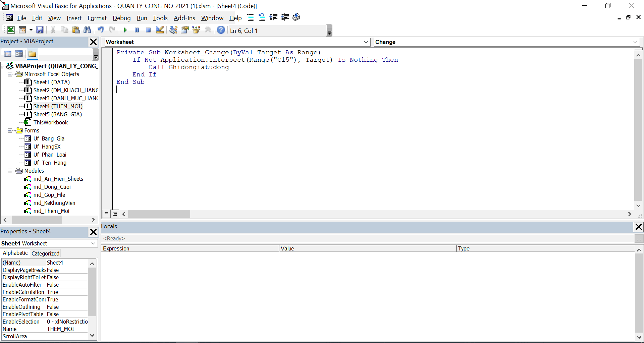This screenshot has width=644, height=343.
Task: Switch to Full Module View button
Action: tap(115, 214)
